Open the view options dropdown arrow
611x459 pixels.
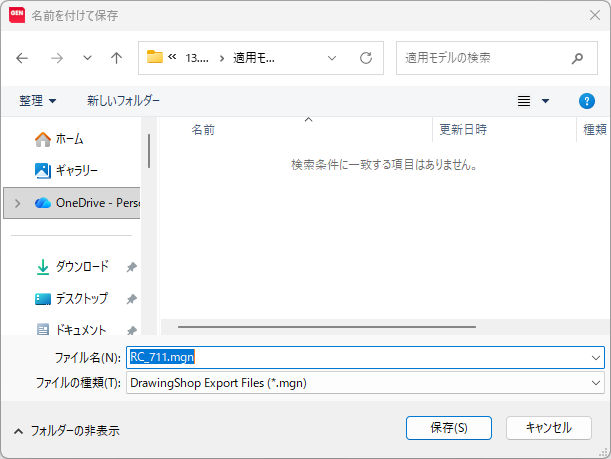546,101
